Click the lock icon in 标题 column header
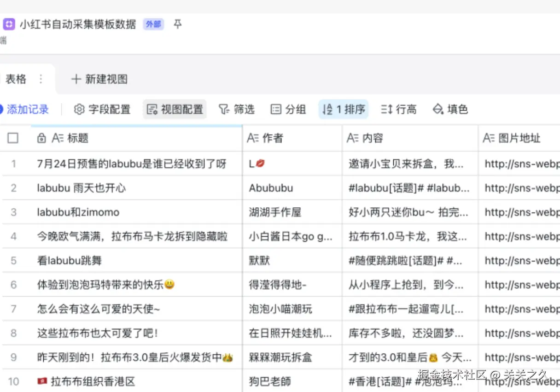This screenshot has width=560, height=392. coord(41,138)
